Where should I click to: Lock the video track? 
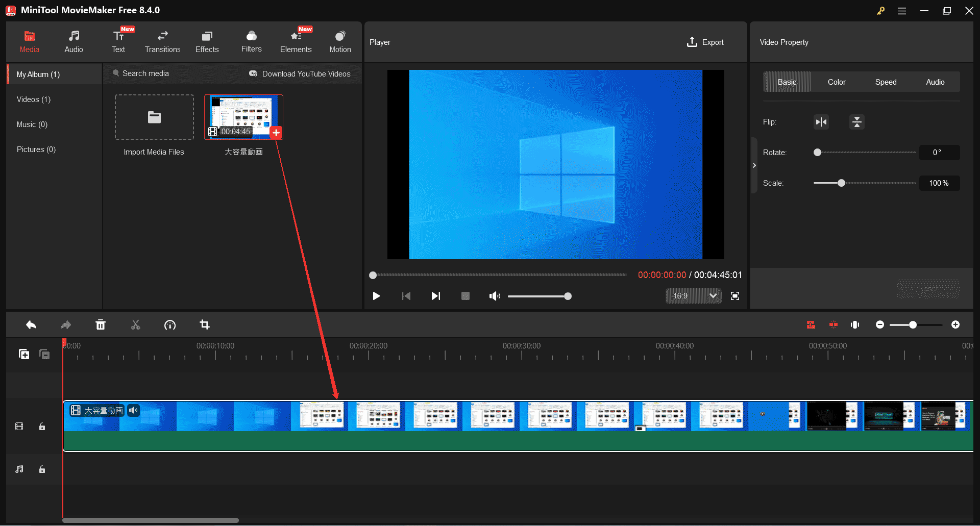click(42, 427)
